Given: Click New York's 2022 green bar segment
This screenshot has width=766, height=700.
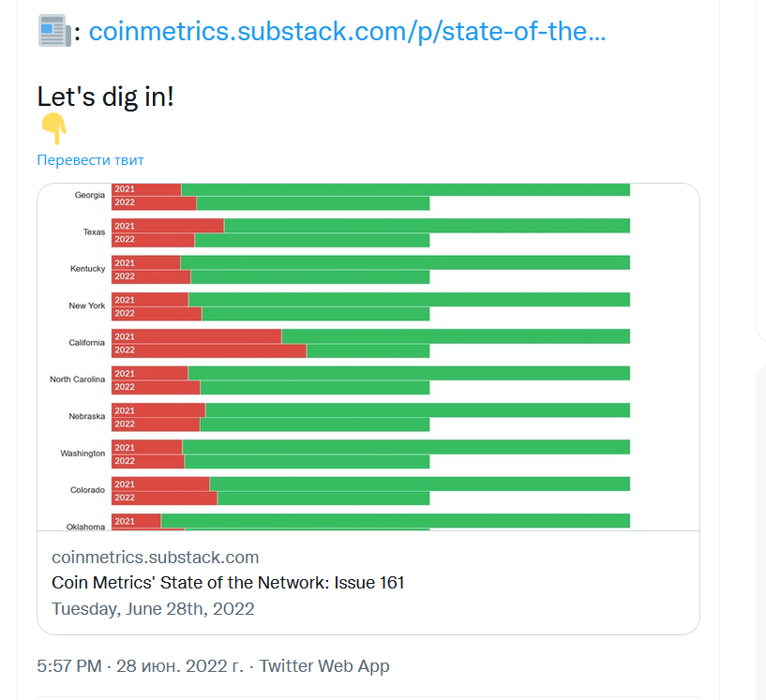Looking at the screenshot, I should coord(315,314).
